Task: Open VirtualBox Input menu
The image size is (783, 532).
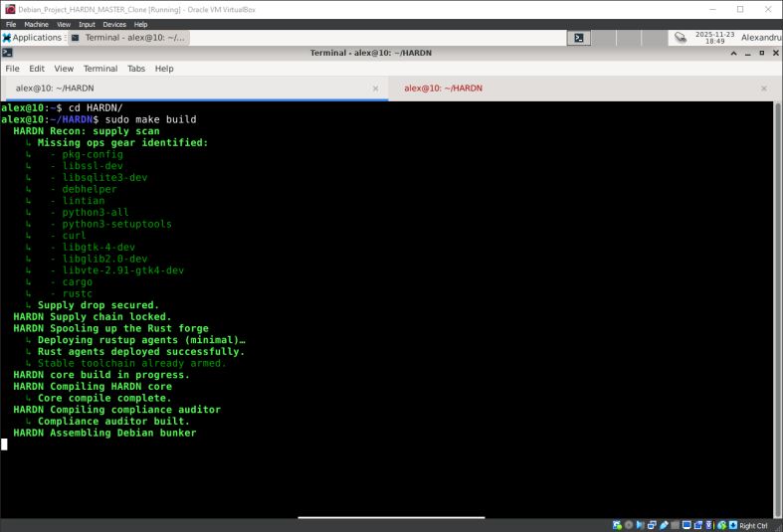Action: pyautogui.click(x=87, y=24)
